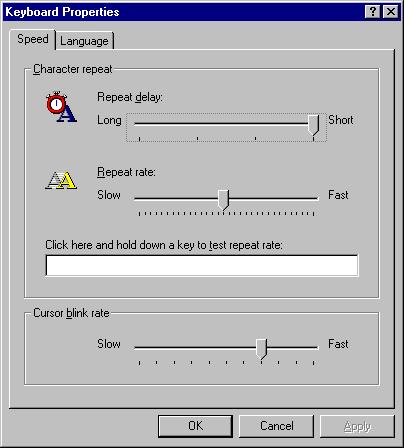Click the repeat delay slider thumb
This screenshot has width=404, height=448.
coord(313,125)
